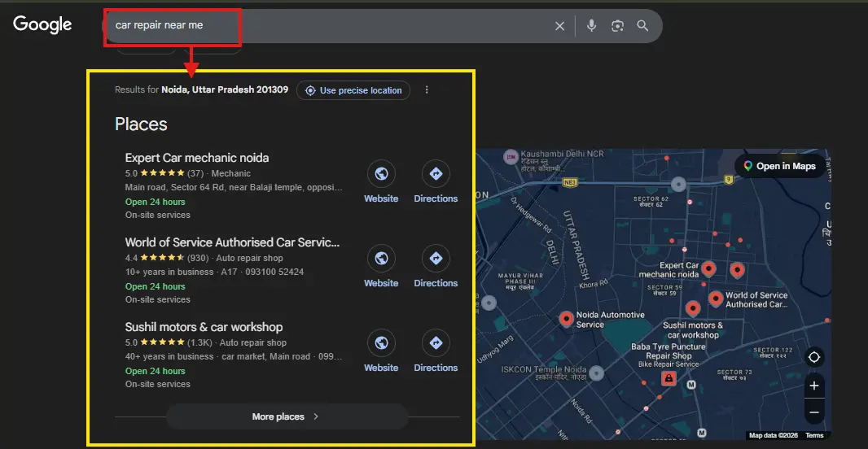Click the '(37)' review count
The image size is (868, 449).
coord(195,173)
